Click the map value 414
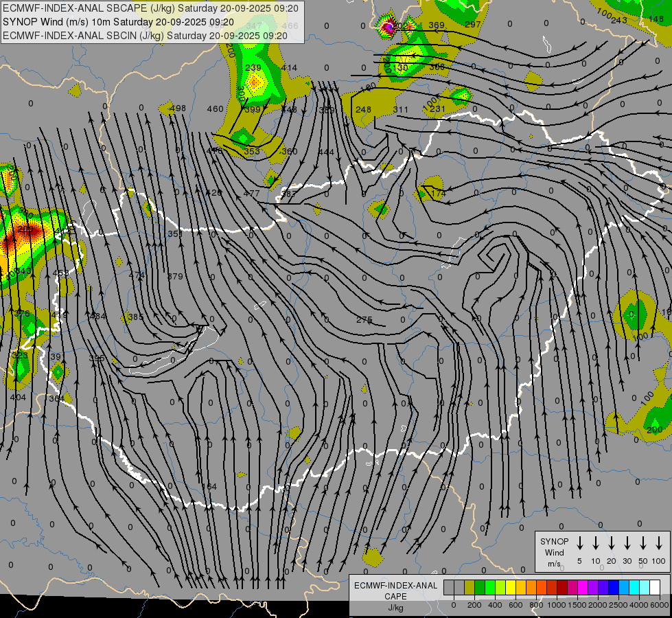The image size is (672, 618). [289, 67]
